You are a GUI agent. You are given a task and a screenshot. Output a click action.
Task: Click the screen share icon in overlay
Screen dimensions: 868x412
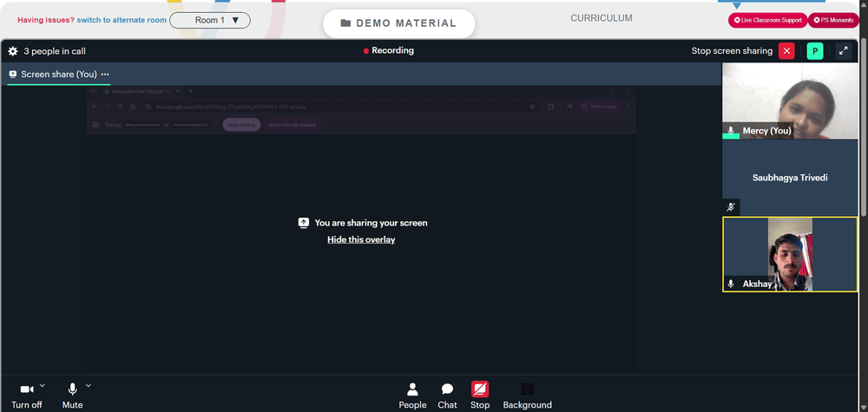click(303, 222)
